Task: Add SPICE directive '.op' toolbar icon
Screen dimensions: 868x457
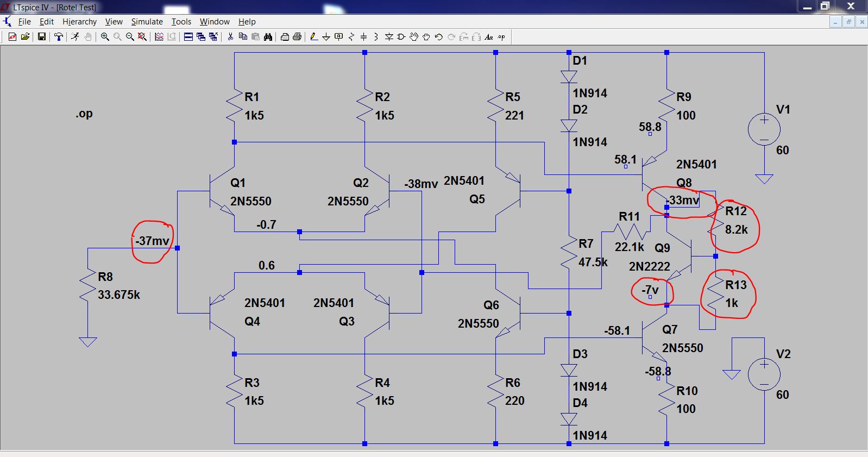Action: [x=501, y=37]
